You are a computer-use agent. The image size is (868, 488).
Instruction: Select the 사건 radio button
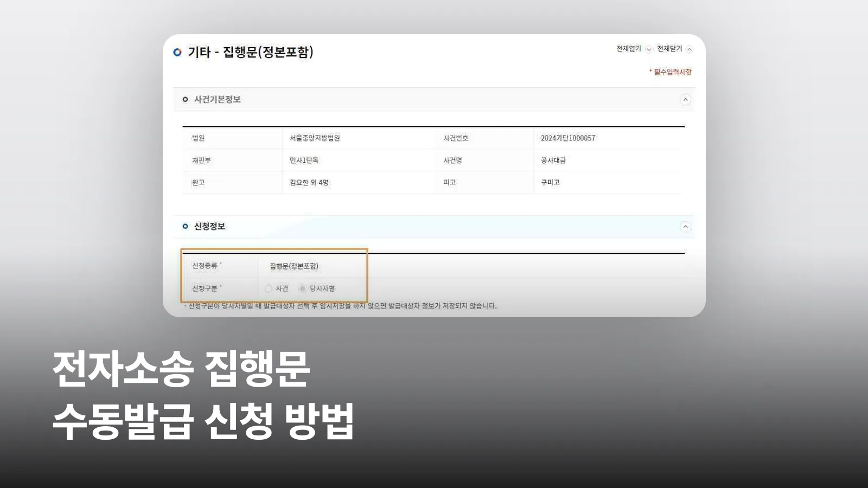coord(269,288)
